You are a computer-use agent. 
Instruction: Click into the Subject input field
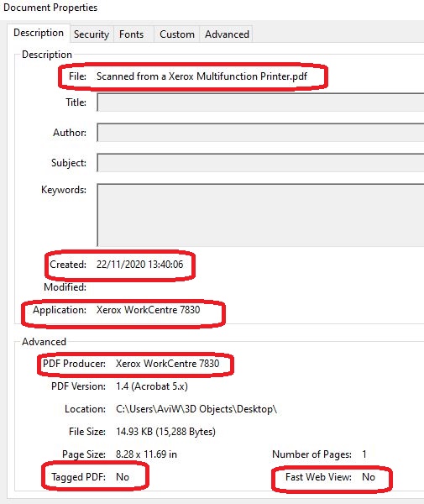260,163
